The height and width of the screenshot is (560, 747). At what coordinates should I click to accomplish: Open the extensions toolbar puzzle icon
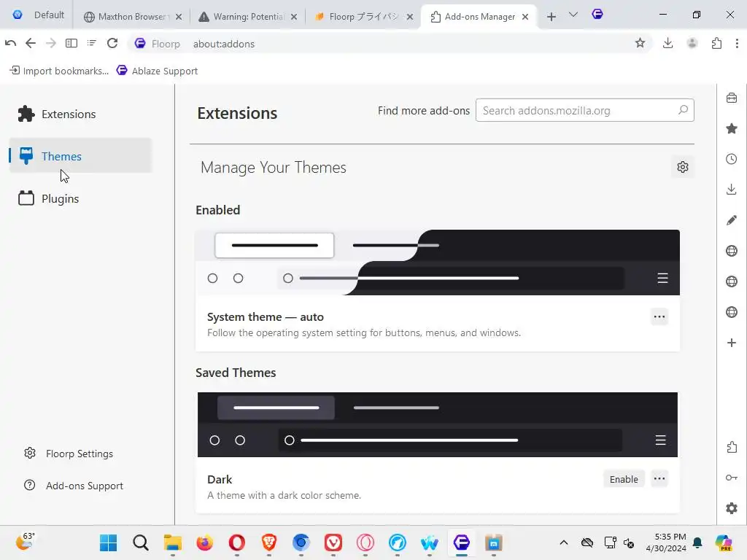(x=716, y=44)
